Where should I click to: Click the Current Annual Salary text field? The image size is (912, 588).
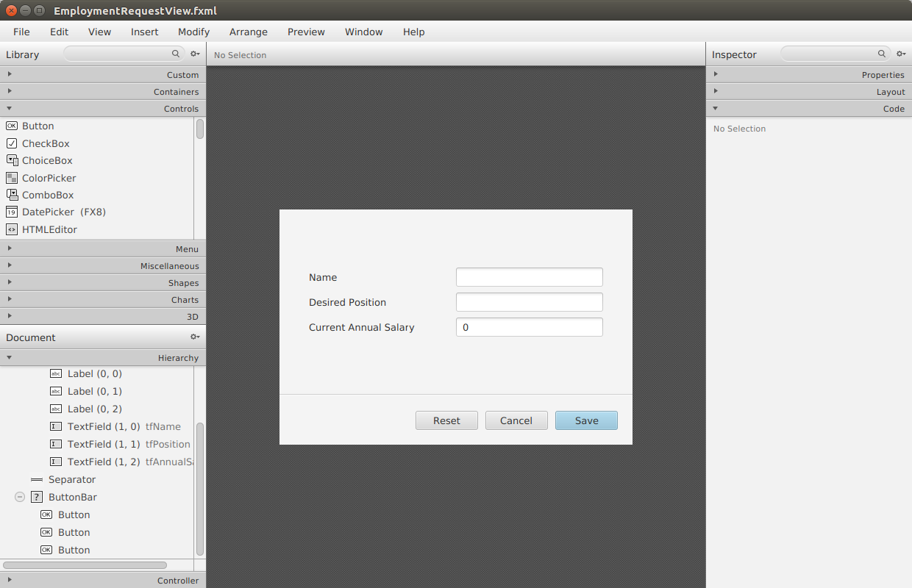529,327
